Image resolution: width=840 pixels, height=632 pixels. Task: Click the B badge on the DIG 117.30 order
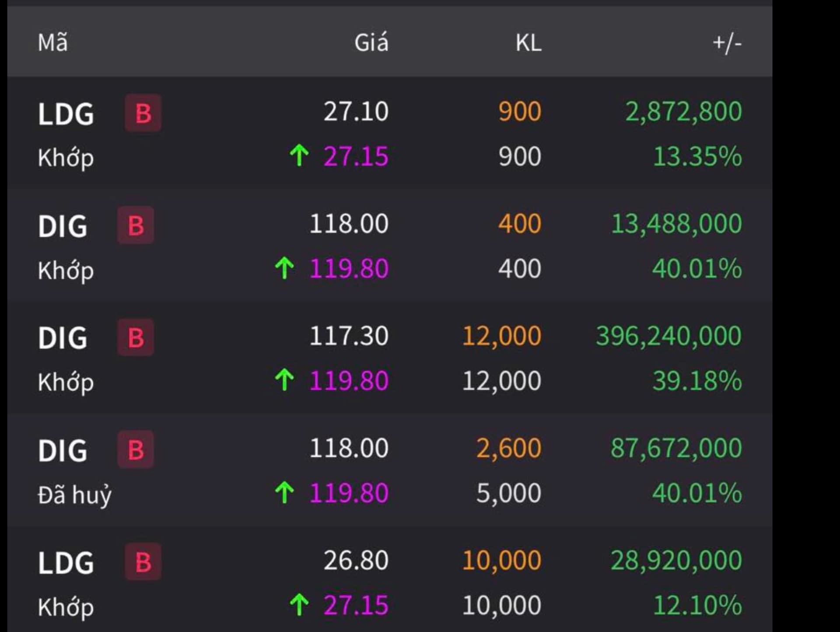pos(136,337)
